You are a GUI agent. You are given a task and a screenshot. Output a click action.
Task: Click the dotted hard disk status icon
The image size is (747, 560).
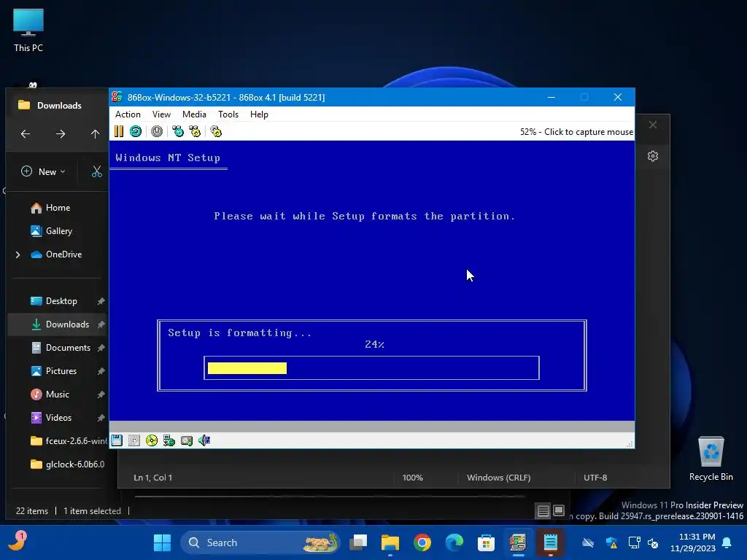point(134,440)
